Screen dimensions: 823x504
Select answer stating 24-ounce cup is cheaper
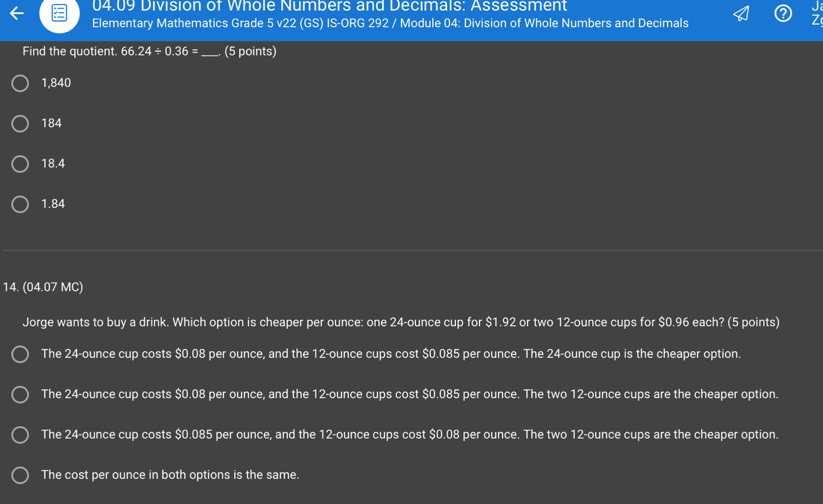tap(20, 354)
